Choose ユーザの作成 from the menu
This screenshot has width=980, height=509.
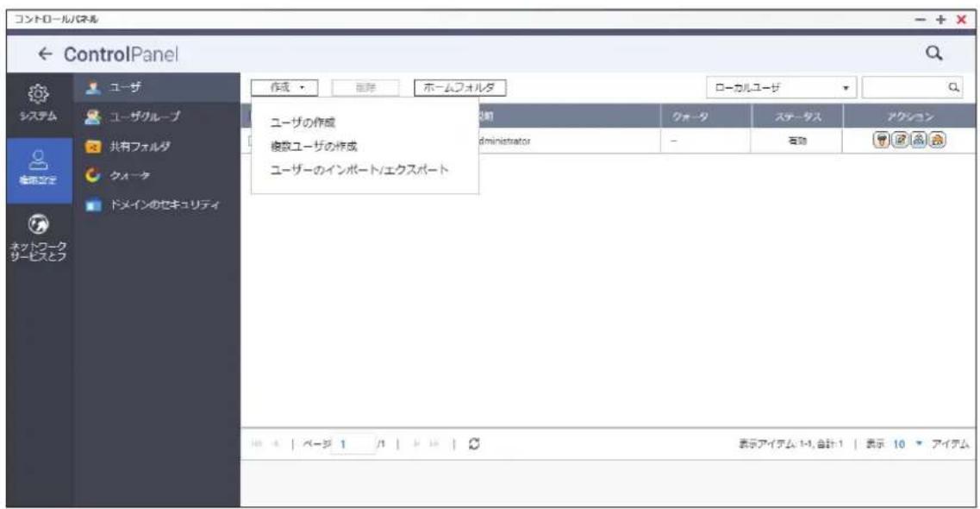click(x=303, y=123)
